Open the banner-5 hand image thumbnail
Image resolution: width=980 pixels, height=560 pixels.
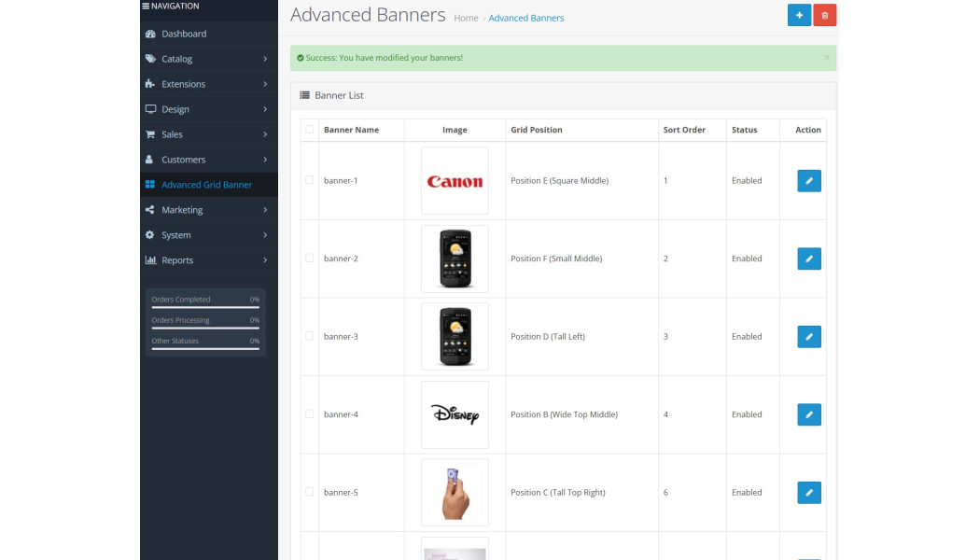point(455,493)
